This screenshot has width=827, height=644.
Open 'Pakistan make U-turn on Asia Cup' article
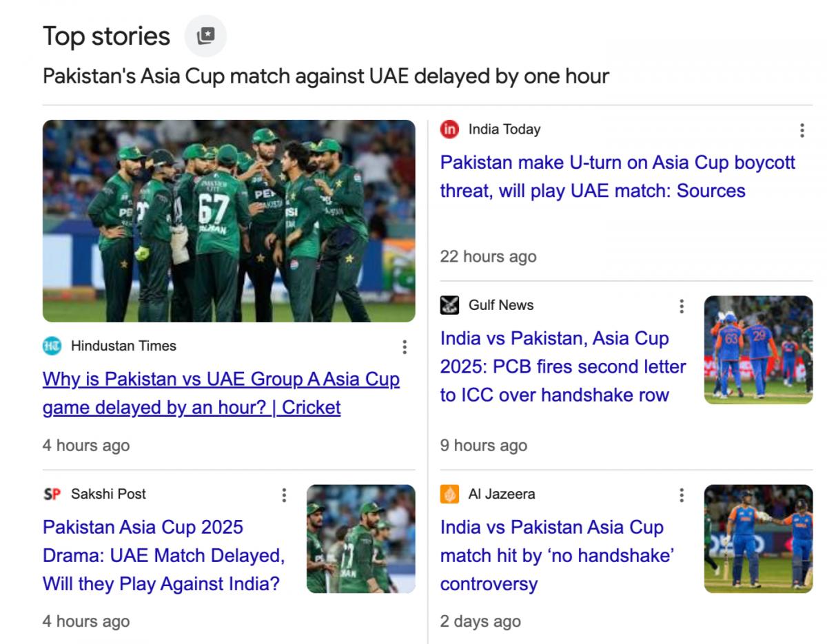617,176
